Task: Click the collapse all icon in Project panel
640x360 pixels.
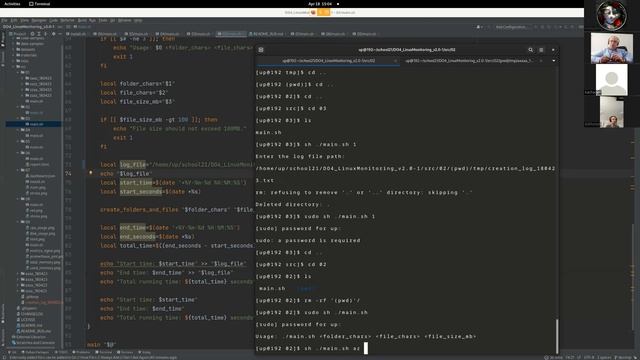Action: [45, 34]
